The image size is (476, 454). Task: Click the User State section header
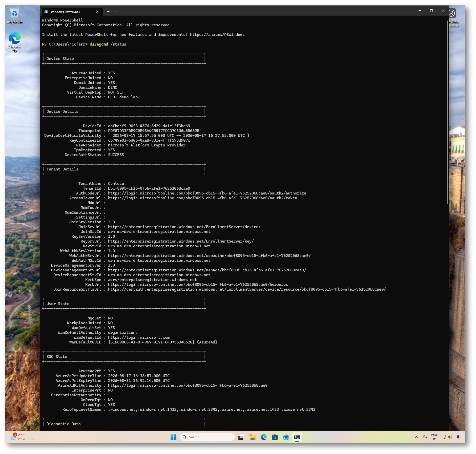58,304
